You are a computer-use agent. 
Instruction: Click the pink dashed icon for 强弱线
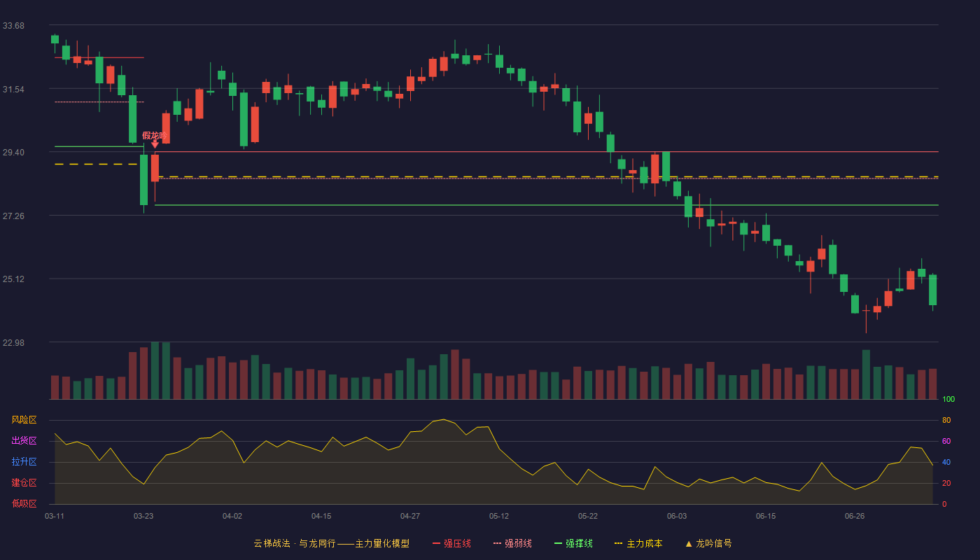coord(497,543)
